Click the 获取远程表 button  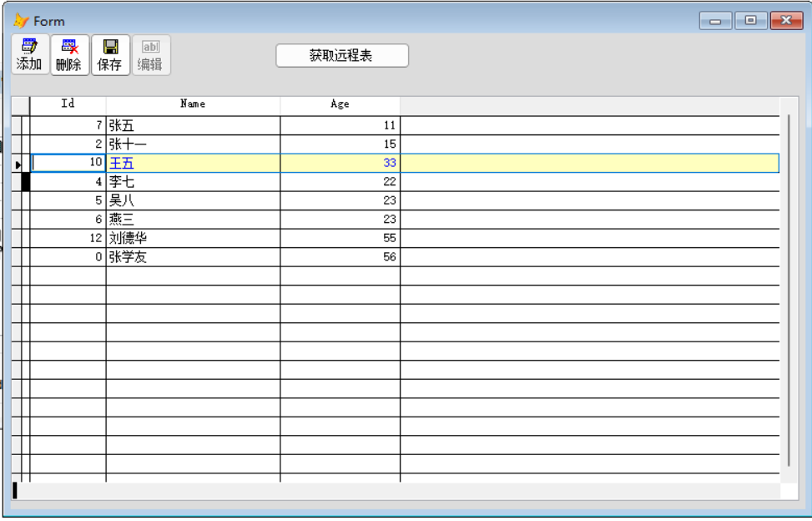[x=342, y=55]
